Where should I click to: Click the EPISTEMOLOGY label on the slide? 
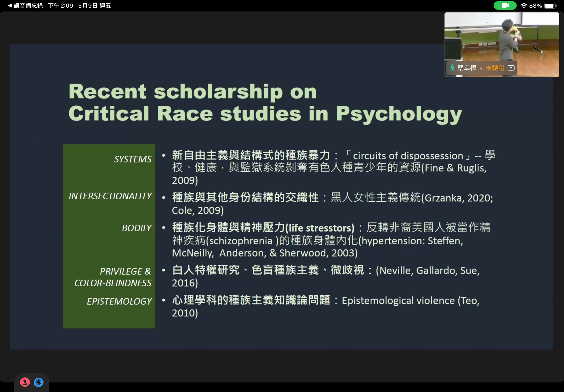coord(119,301)
